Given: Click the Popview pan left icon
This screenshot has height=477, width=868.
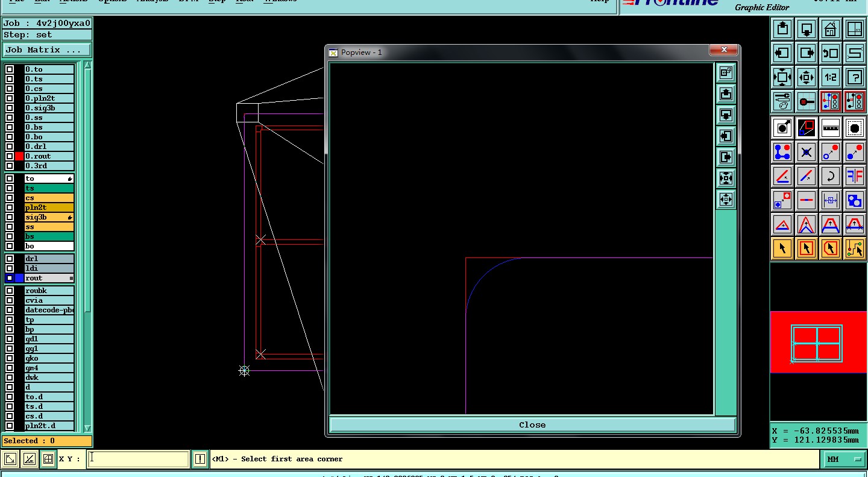Looking at the screenshot, I should pos(726,136).
